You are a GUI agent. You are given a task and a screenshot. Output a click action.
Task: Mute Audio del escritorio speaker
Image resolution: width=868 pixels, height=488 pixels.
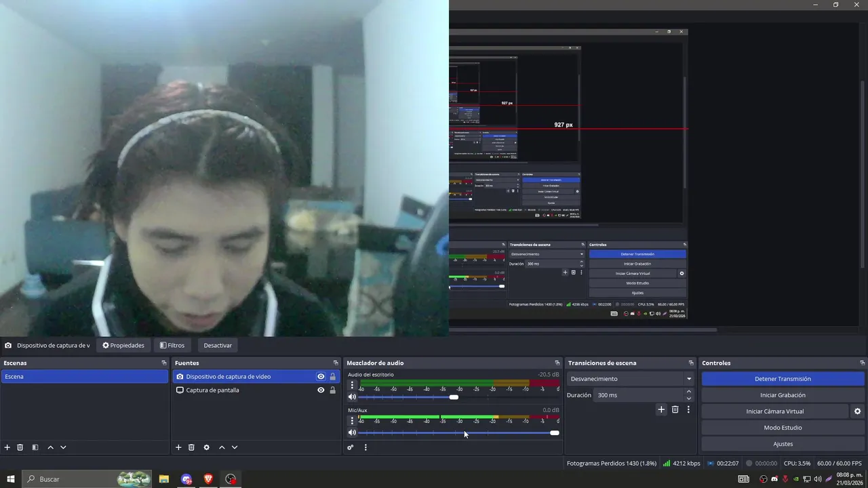(x=352, y=397)
